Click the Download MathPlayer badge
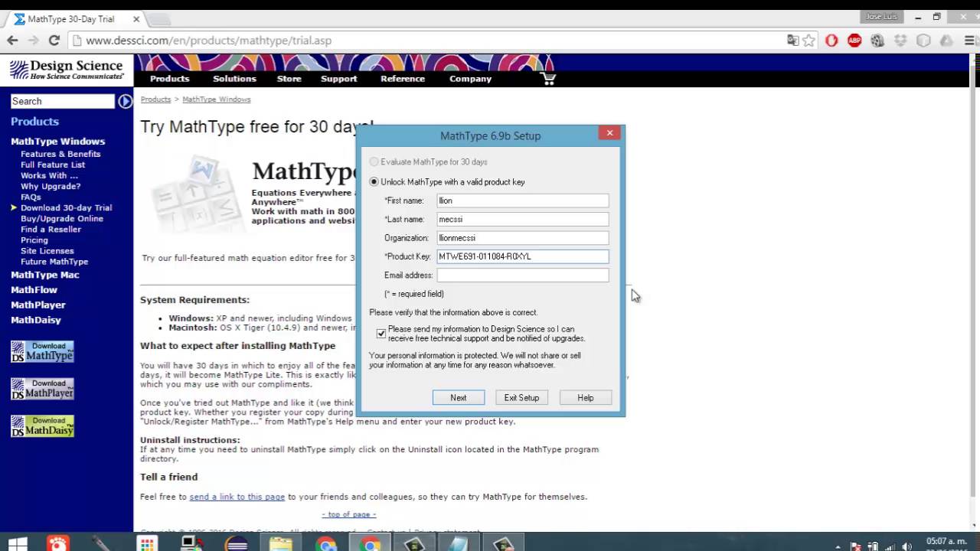 (42, 389)
